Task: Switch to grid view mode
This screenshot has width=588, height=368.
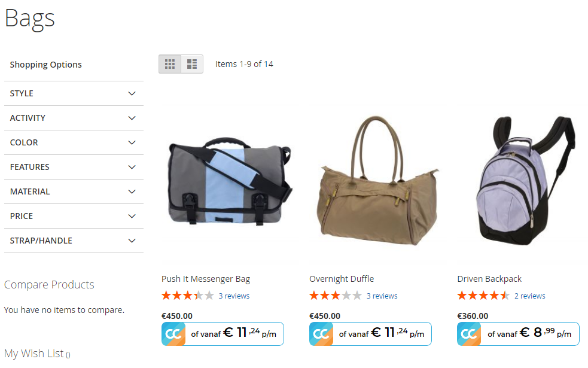Action: 170,64
